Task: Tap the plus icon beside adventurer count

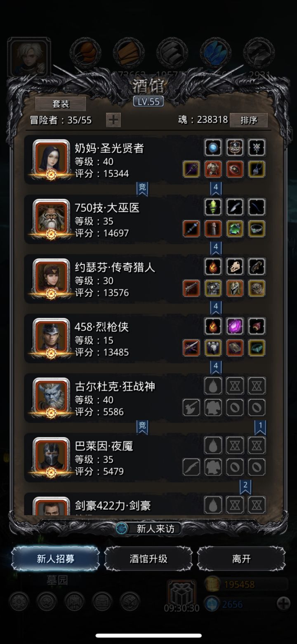Action: tap(113, 120)
